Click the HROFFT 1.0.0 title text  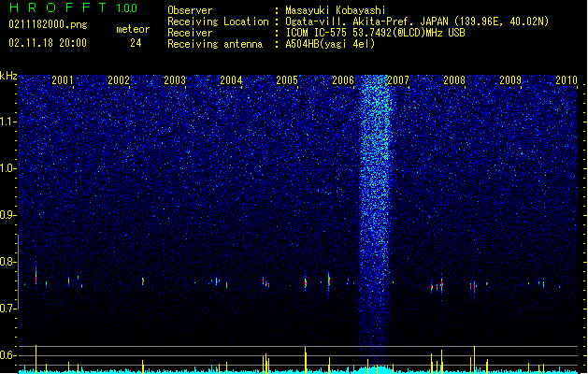coord(73,7)
